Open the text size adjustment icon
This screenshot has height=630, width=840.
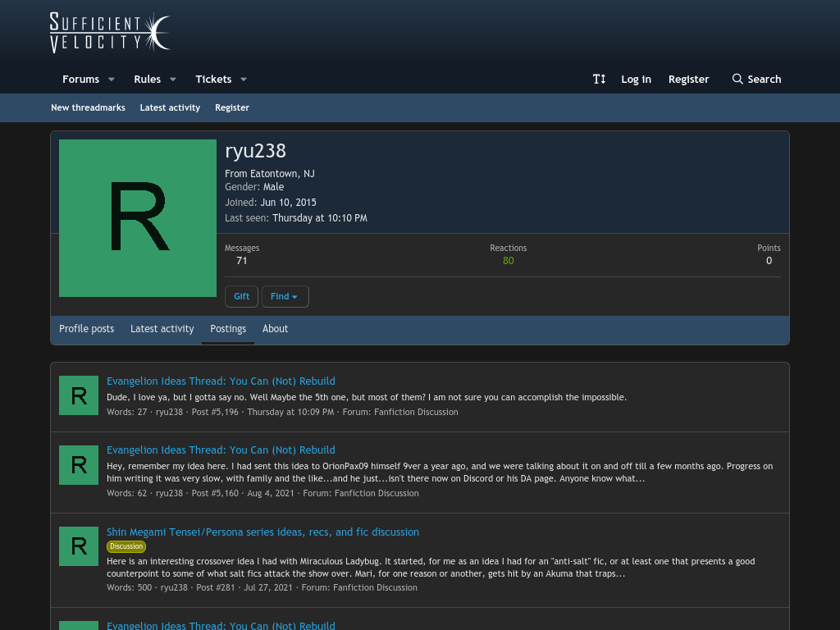599,80
